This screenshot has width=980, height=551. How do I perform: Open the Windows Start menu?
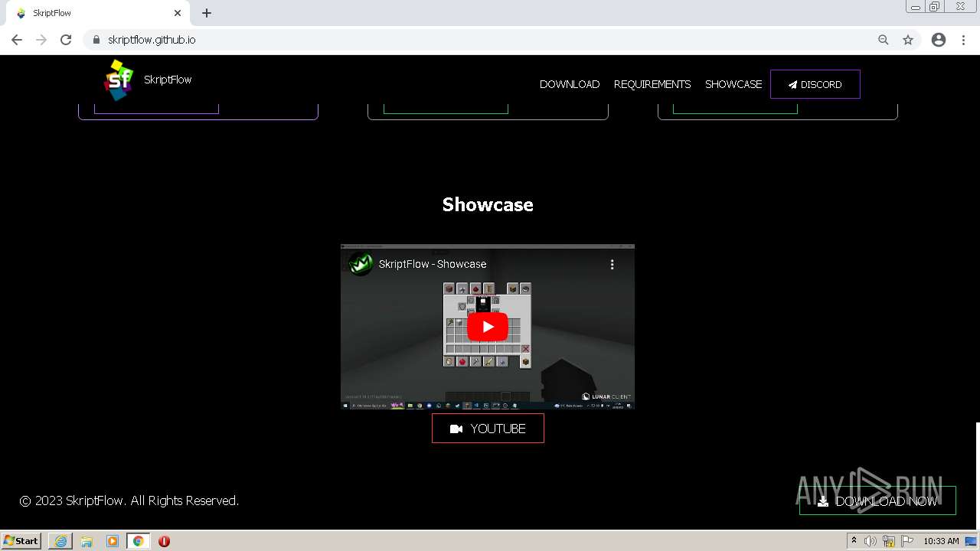(21, 541)
